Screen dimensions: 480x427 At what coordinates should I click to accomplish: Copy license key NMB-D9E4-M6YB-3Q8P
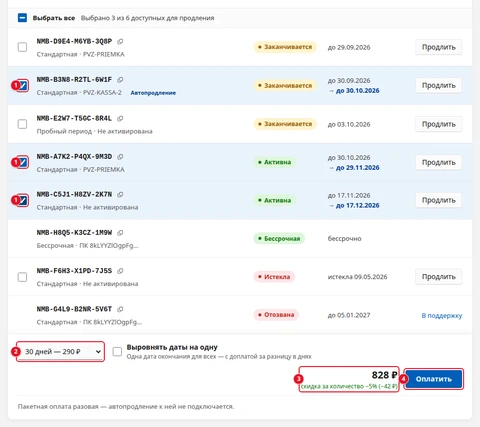tap(120, 41)
